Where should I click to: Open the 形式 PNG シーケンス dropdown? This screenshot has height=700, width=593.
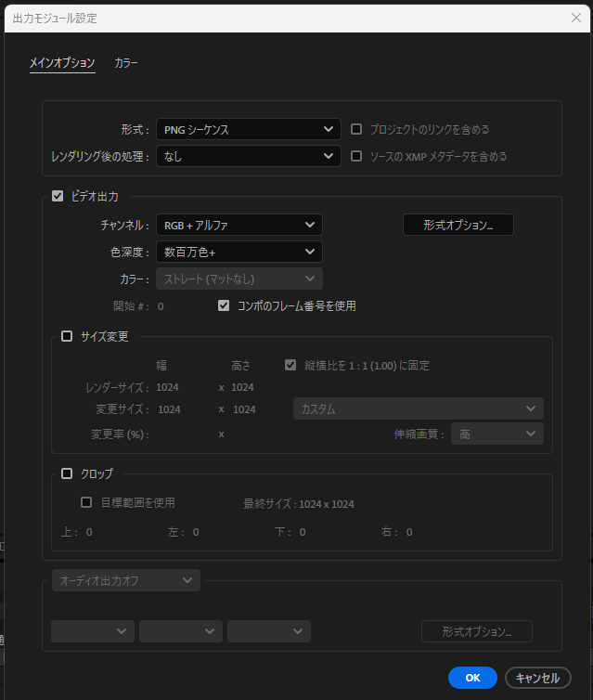click(248, 129)
